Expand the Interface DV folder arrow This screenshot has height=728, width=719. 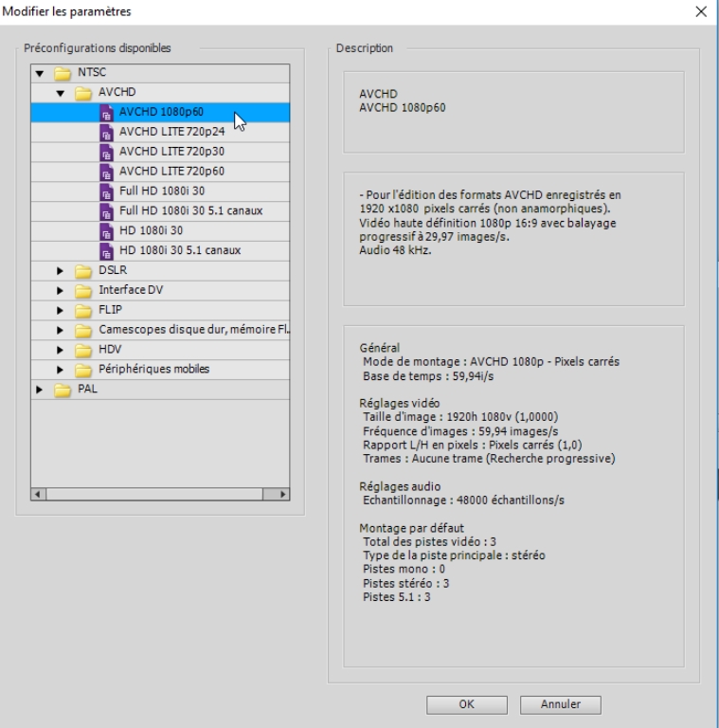pyautogui.click(x=60, y=291)
